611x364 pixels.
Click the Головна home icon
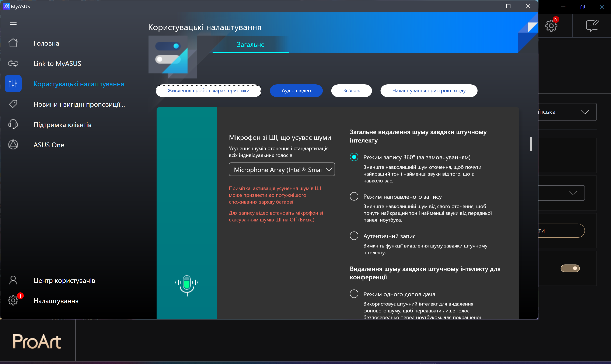click(x=13, y=43)
